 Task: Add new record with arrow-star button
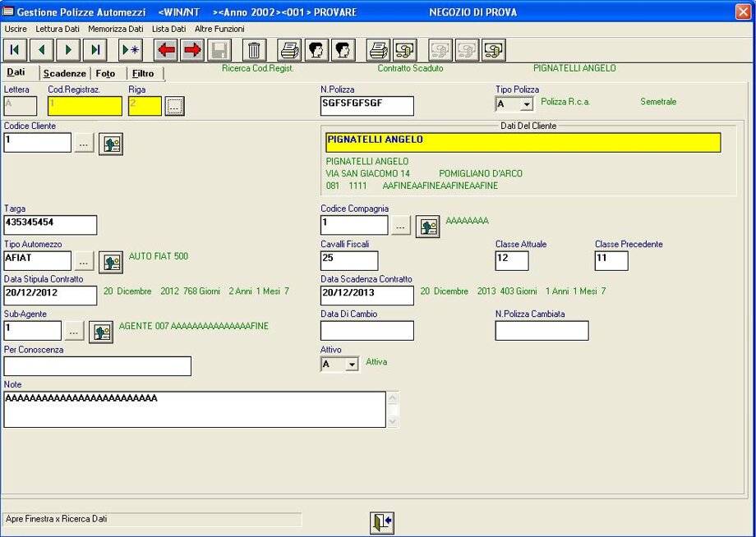[x=130, y=50]
